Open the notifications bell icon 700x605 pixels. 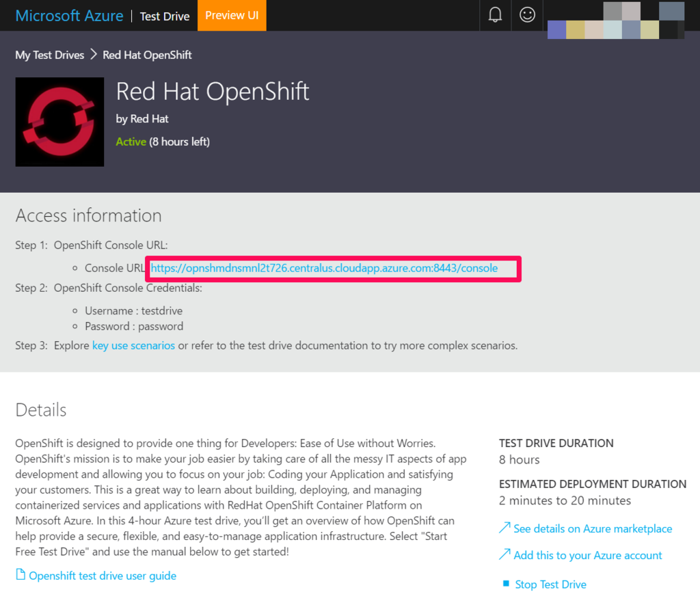(495, 15)
